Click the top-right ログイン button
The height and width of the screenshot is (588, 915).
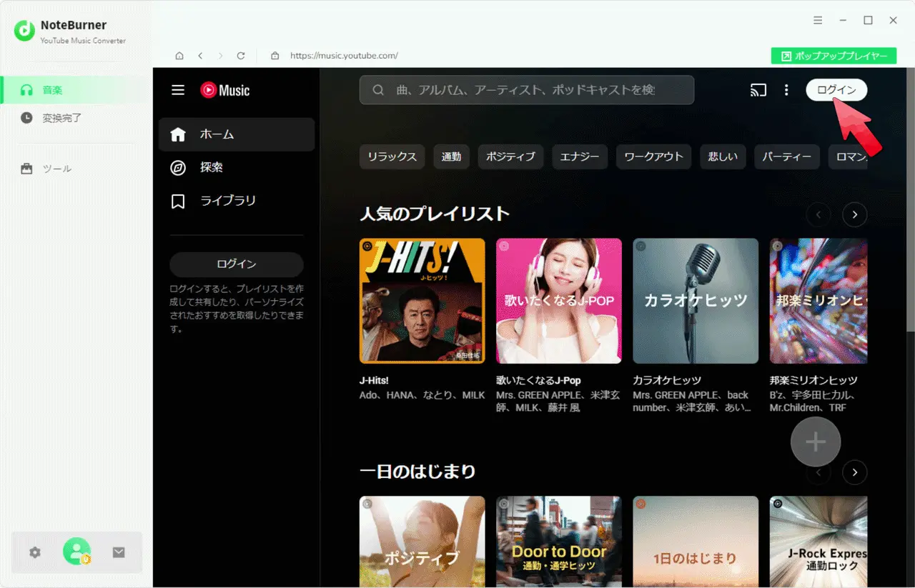click(836, 90)
